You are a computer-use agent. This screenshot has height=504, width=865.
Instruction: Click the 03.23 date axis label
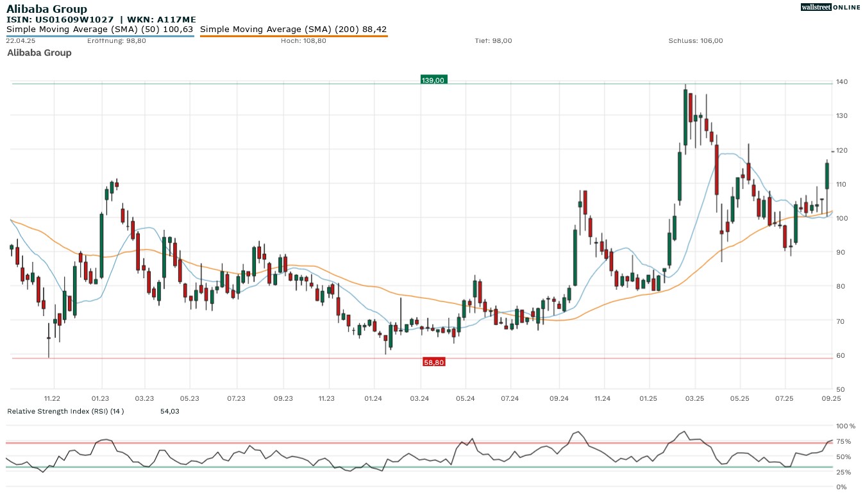[x=145, y=399]
